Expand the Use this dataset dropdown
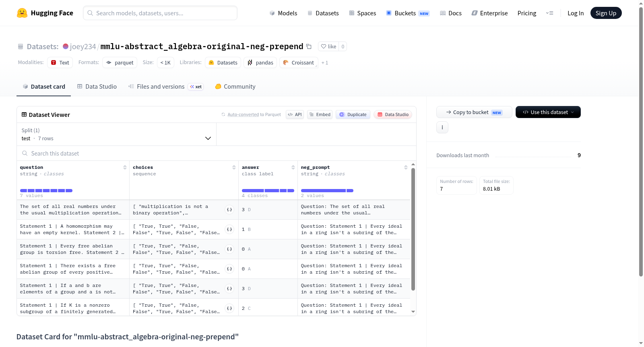This screenshot has height=347, width=644. [x=548, y=112]
